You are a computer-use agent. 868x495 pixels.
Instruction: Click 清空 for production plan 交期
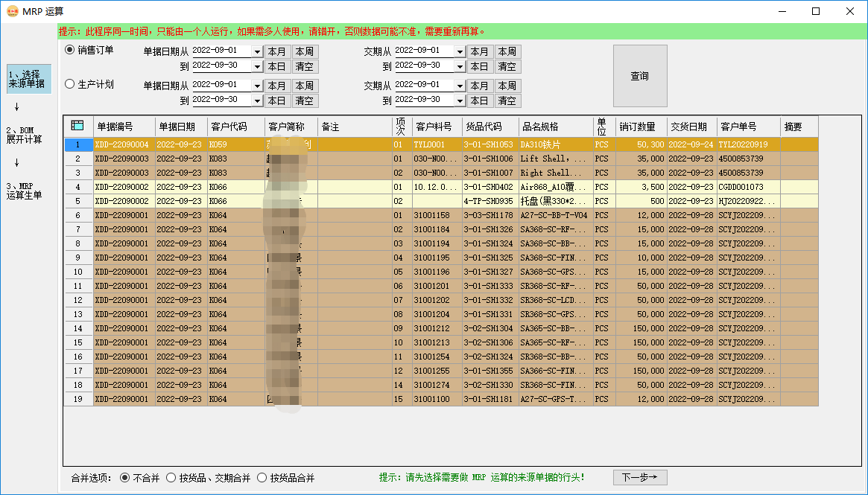coord(507,101)
